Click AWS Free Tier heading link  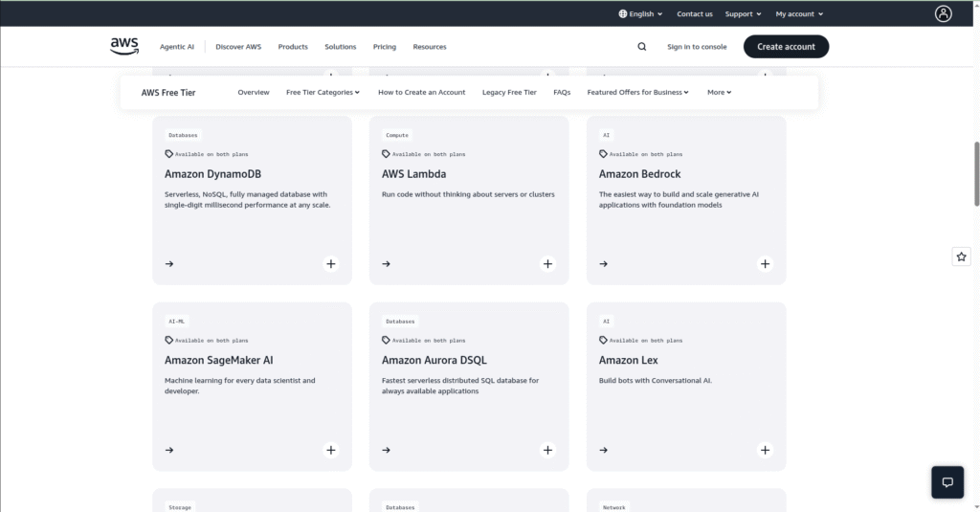pos(168,93)
